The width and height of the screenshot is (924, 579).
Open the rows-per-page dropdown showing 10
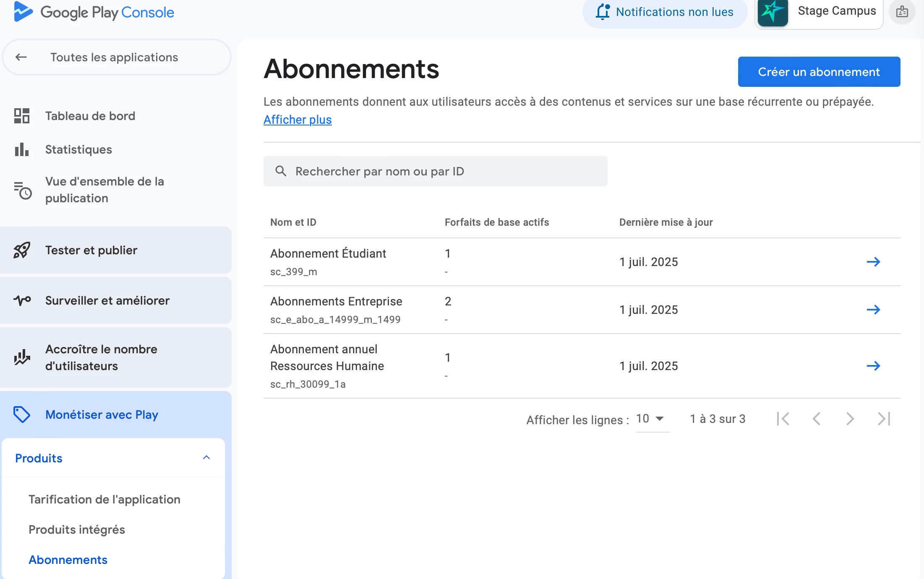[651, 419]
